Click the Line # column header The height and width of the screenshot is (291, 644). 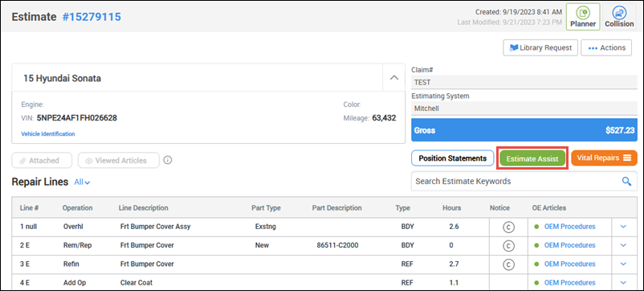tap(29, 208)
